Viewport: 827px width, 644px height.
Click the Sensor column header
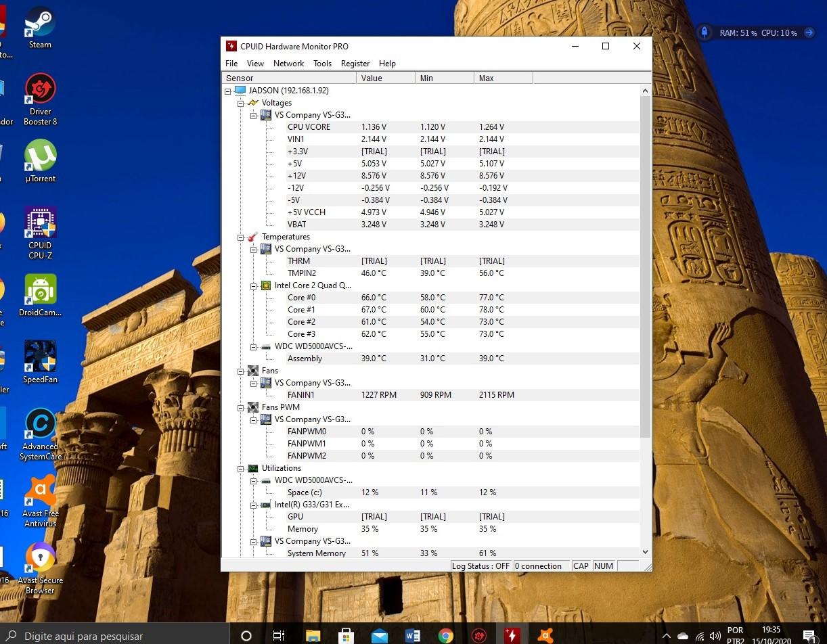(x=289, y=78)
